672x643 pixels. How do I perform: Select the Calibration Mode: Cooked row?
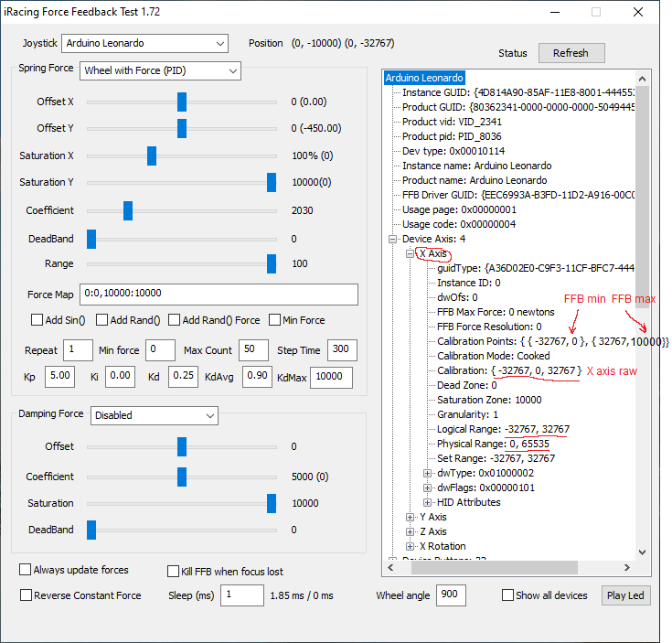pyautogui.click(x=494, y=356)
